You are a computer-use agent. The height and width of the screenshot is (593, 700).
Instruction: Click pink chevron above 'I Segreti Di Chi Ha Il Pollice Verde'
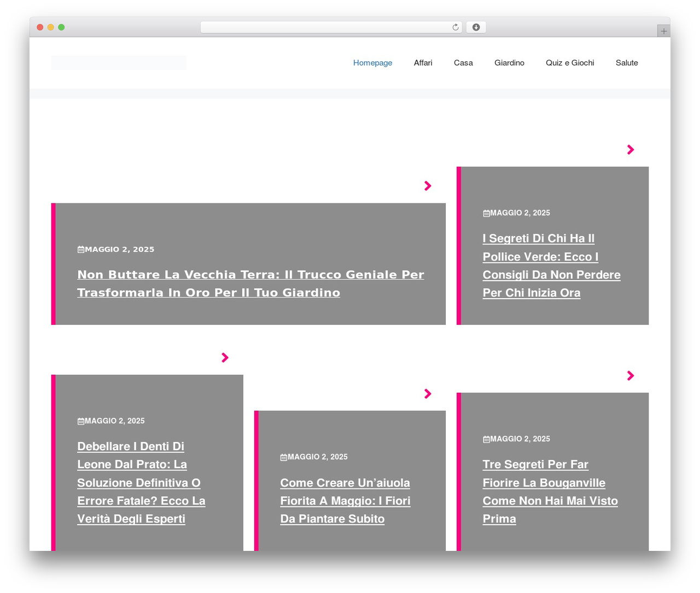(631, 149)
